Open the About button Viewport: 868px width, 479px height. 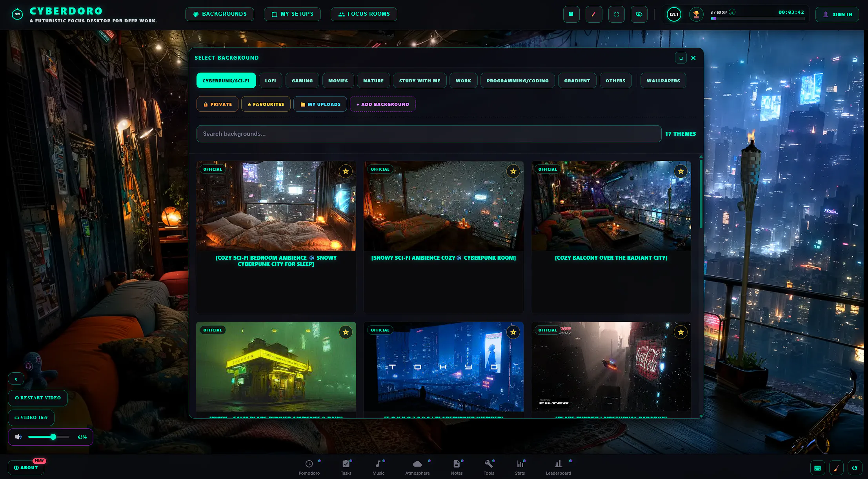point(26,468)
